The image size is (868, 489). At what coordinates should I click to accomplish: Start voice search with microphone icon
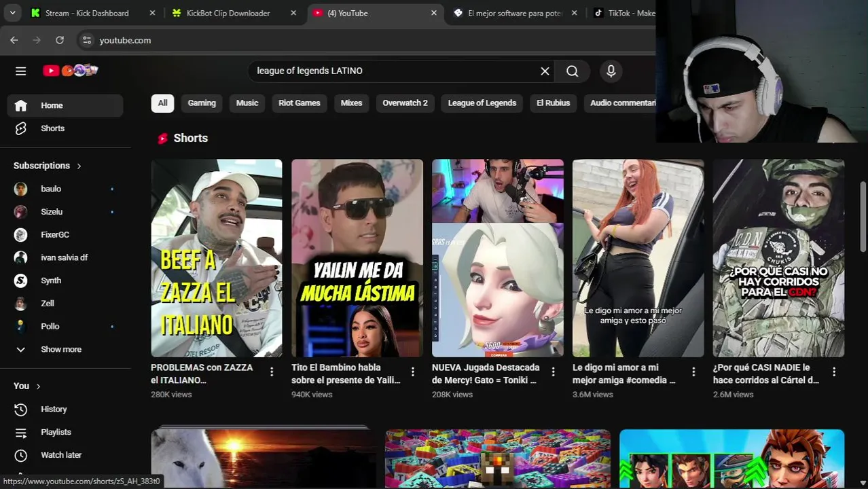[611, 71]
